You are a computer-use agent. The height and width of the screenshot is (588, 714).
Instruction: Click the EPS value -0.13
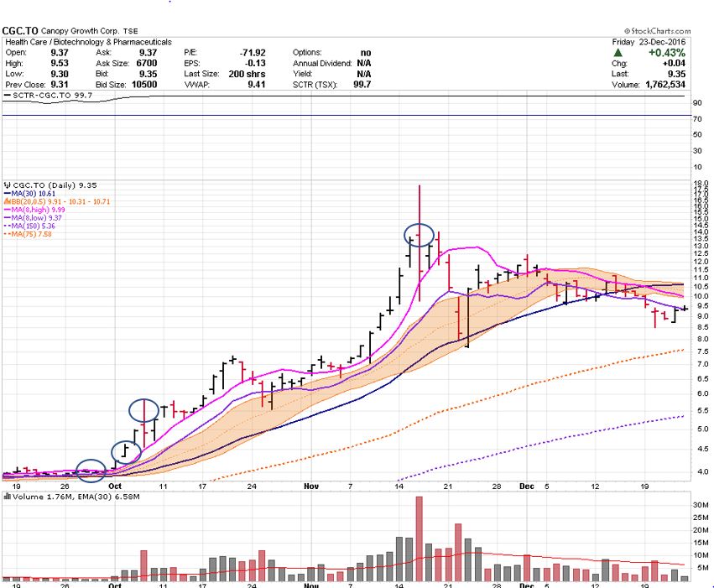(257, 63)
